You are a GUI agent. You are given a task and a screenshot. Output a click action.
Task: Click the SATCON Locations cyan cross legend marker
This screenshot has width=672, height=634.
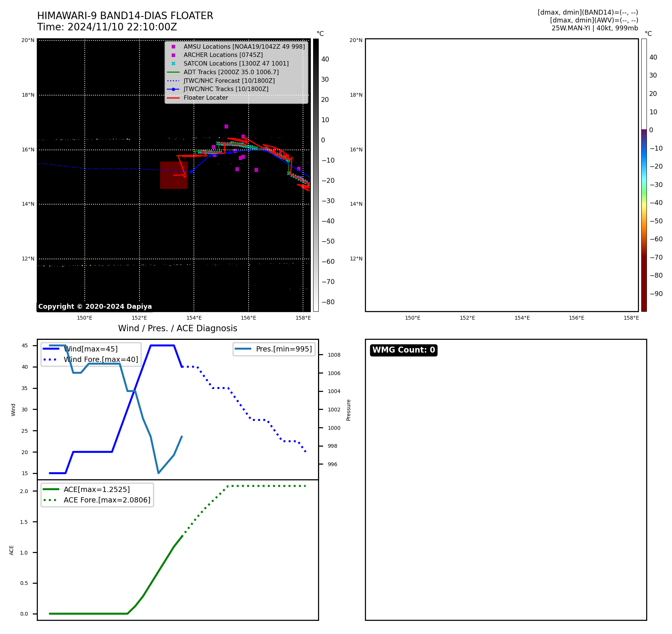173,64
